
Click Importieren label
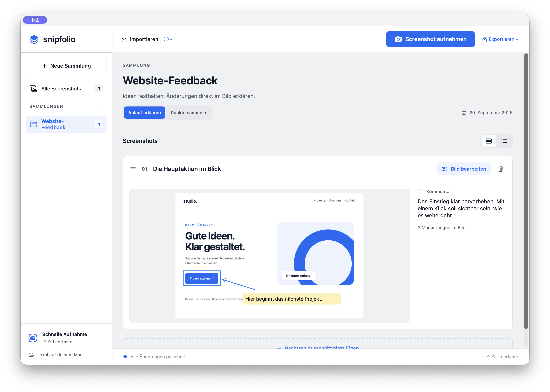point(144,39)
